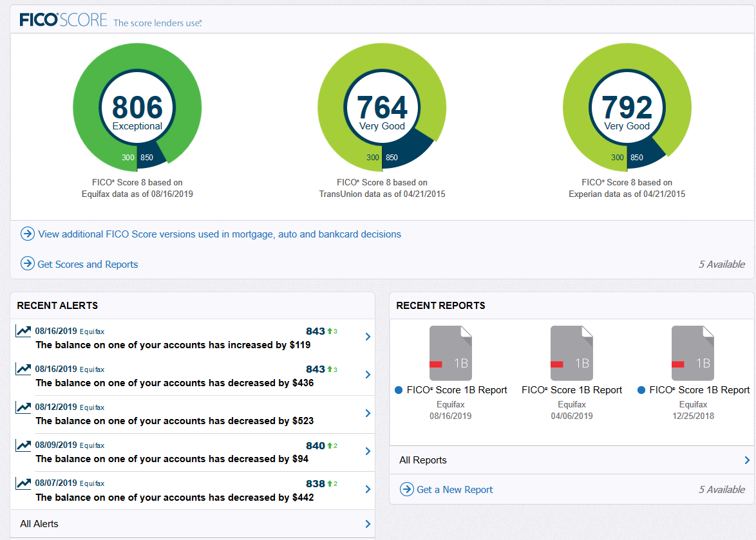Click trend chart icon for $94 decrease alert
Image resolution: width=756 pixels, height=540 pixels.
coord(23,445)
